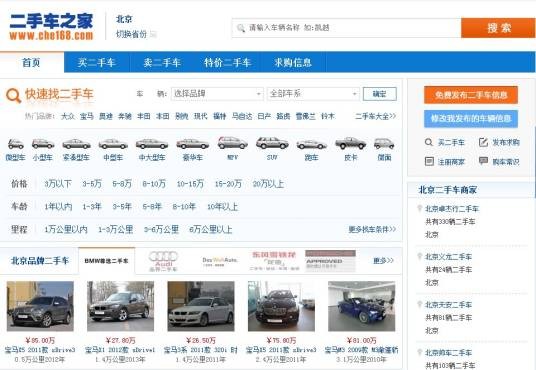Viewport: 536px width, 370px height.
Task: Filter price by 3万以下
Action: [x=58, y=184]
